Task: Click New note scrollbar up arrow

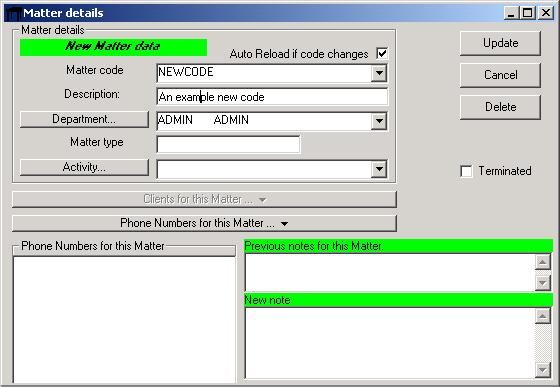Action: click(x=543, y=316)
